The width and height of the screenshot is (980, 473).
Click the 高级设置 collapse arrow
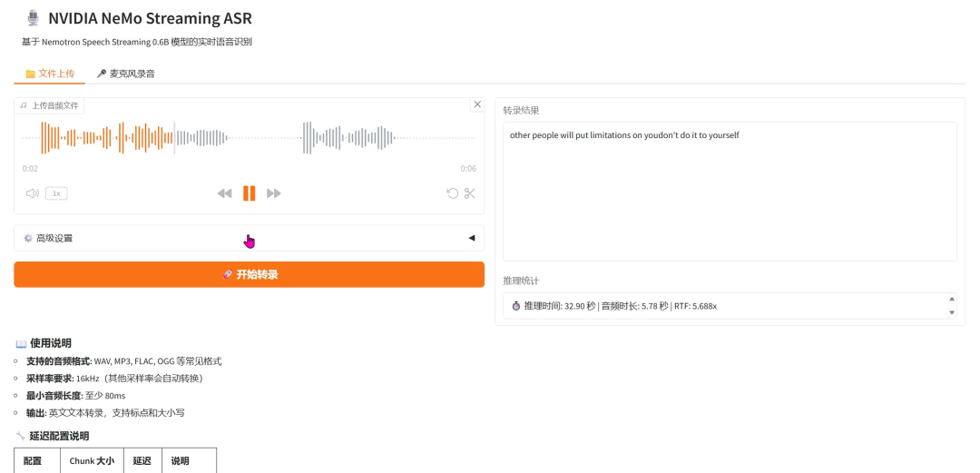[471, 238]
